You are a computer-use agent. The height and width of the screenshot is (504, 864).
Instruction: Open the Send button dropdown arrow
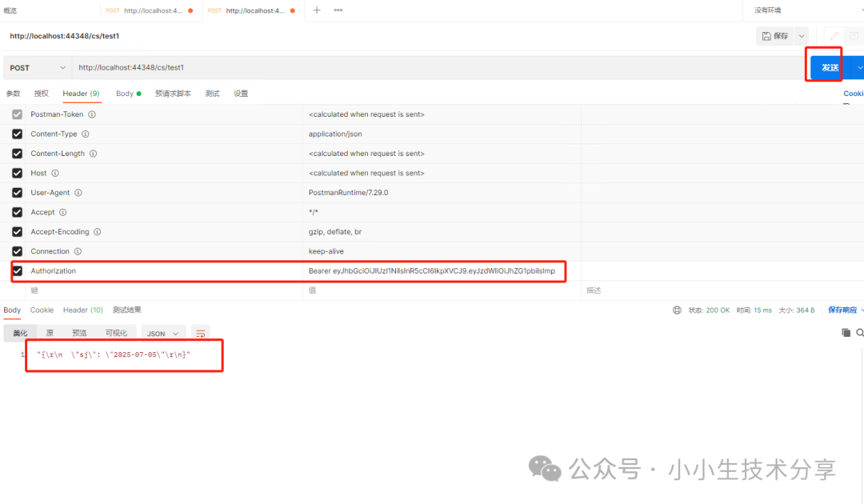859,67
